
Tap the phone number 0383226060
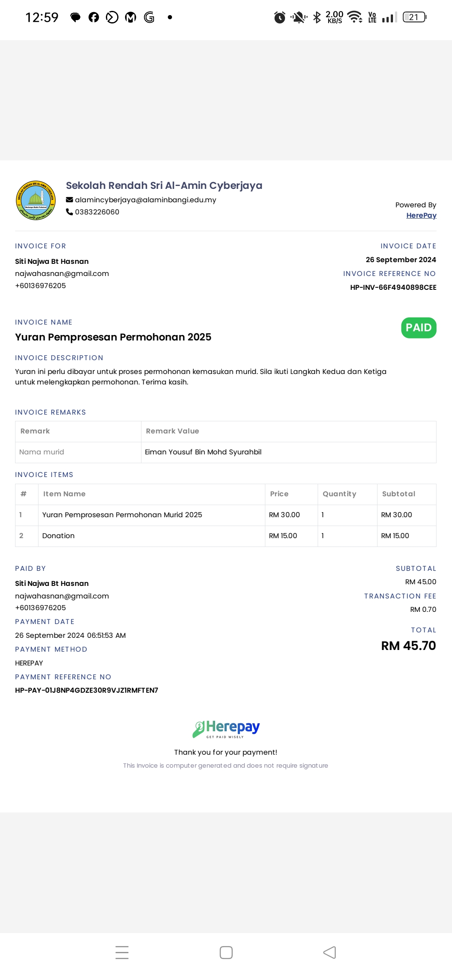pos(97,212)
